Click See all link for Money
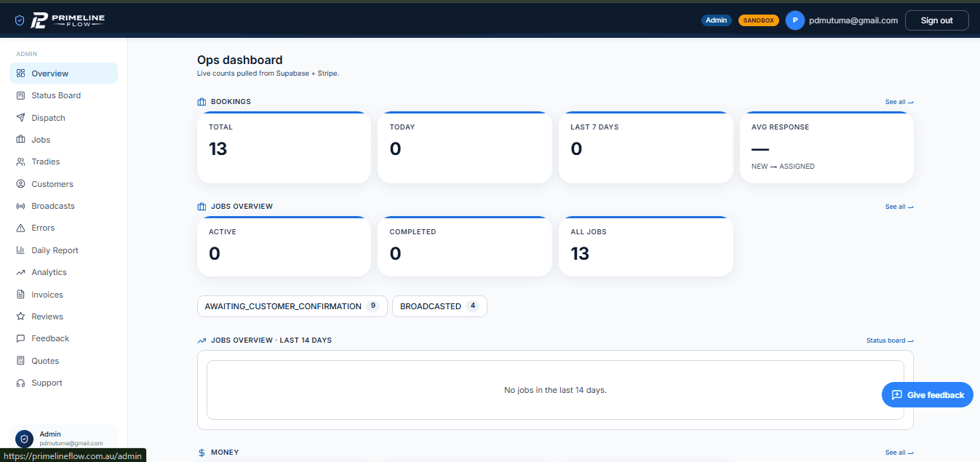980x462 pixels. click(899, 453)
